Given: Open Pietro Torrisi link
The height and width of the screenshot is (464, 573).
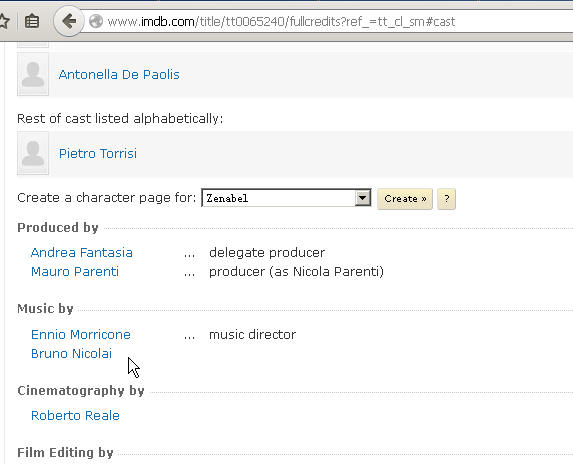Looking at the screenshot, I should (98, 153).
